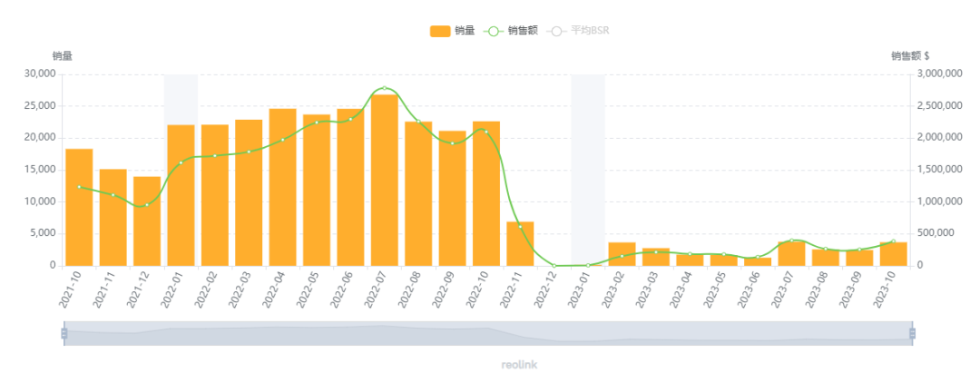Click right handle of the zoom slider

click(x=912, y=333)
